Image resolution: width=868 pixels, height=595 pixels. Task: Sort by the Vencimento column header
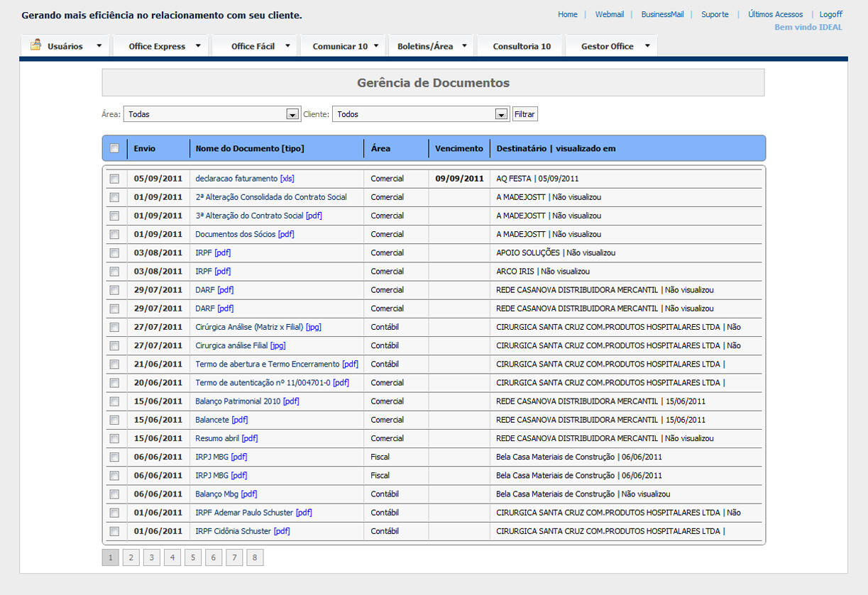click(458, 148)
